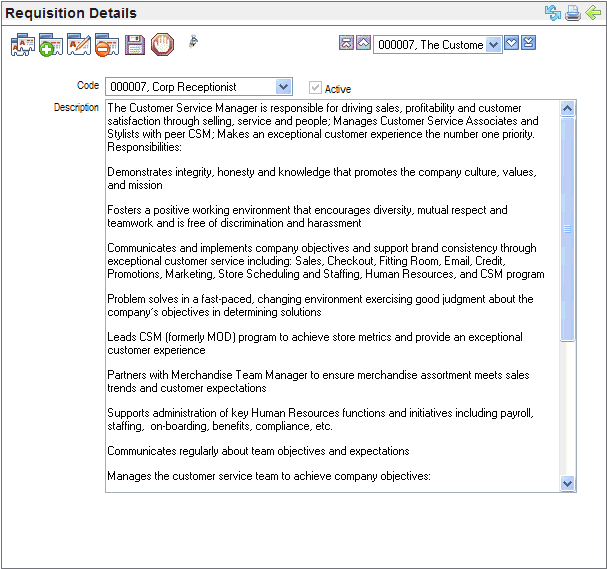This screenshot has height=569, width=607.
Task: Click inside the Description text area
Action: coord(333,296)
